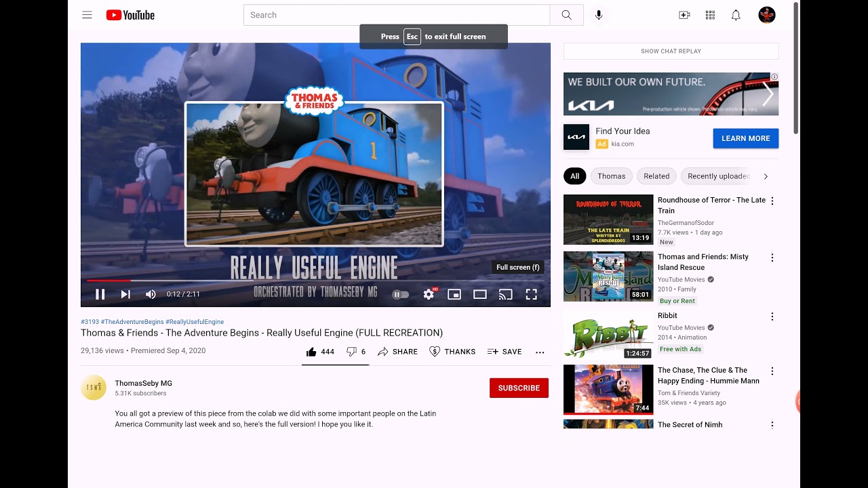Open Ribbit video title

[x=667, y=316]
